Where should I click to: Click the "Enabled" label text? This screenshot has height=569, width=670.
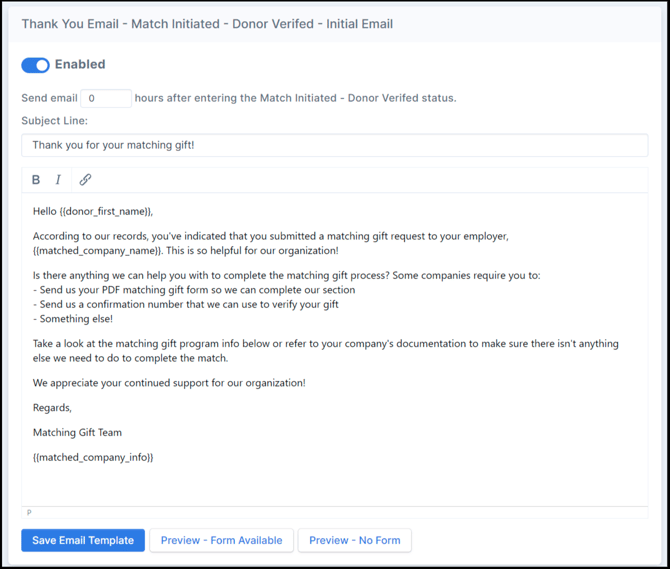coord(80,65)
